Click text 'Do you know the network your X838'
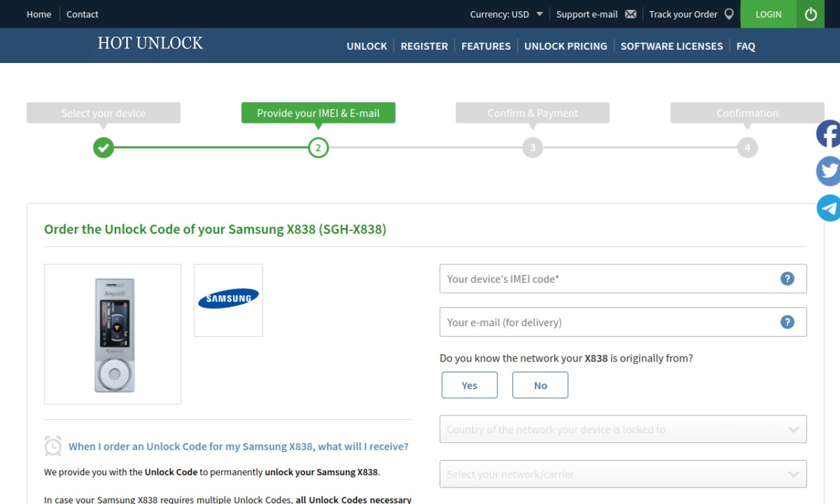The height and width of the screenshot is (504, 840). pos(524,358)
